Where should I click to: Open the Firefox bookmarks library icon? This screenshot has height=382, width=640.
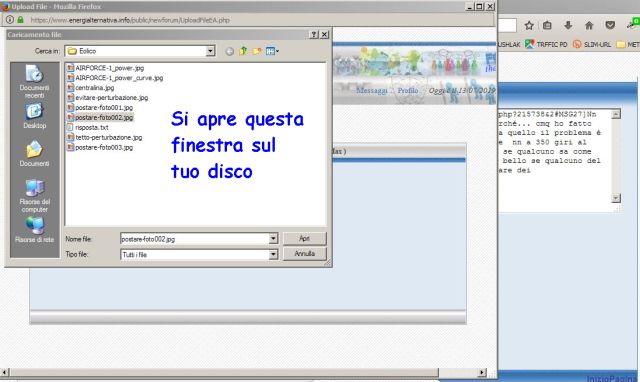[x=547, y=26]
